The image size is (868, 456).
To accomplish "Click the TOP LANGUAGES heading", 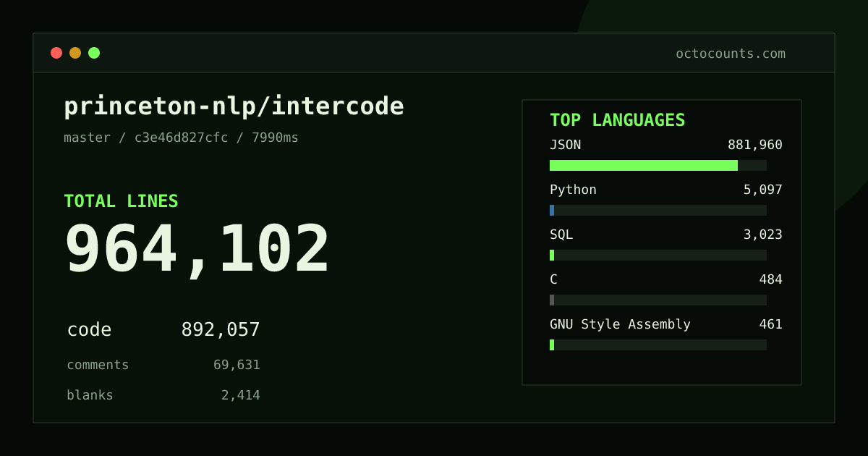I will coord(617,120).
